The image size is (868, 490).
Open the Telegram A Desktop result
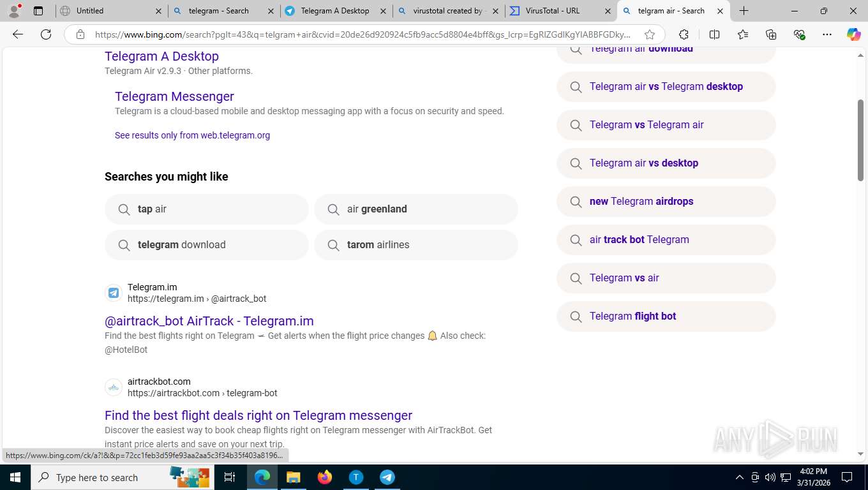pos(161,56)
